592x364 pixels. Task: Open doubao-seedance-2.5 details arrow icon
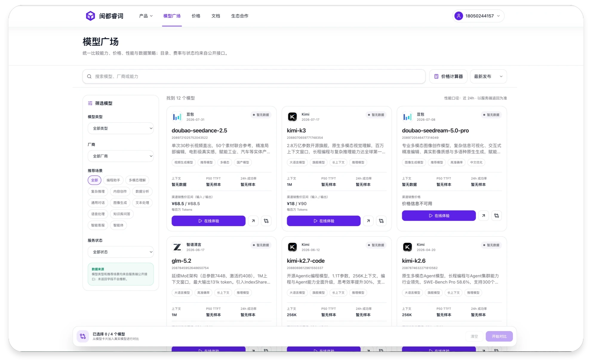pyautogui.click(x=253, y=221)
